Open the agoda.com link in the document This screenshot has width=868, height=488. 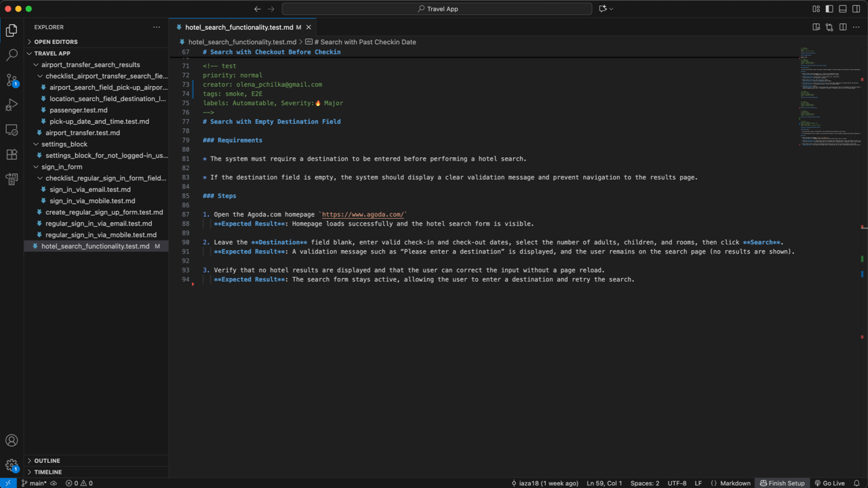(x=361, y=214)
